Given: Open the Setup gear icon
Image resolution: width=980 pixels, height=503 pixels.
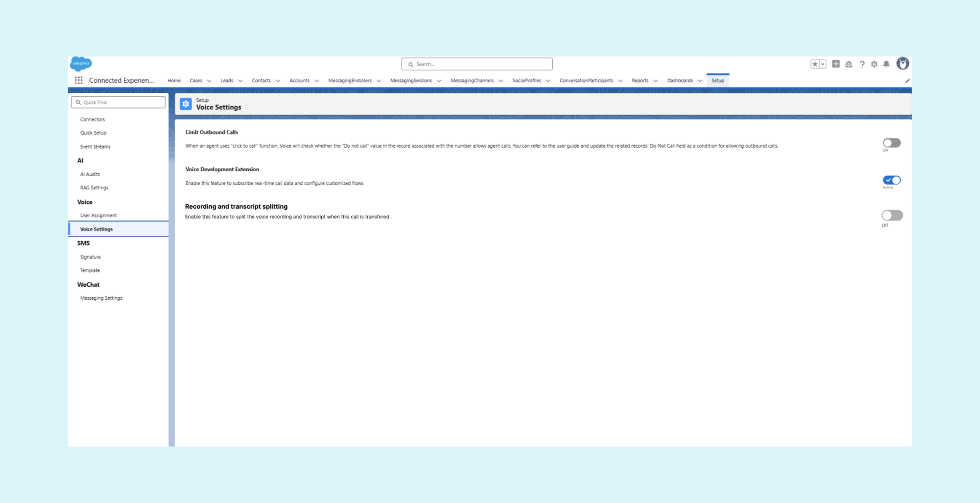Looking at the screenshot, I should pyautogui.click(x=874, y=64).
